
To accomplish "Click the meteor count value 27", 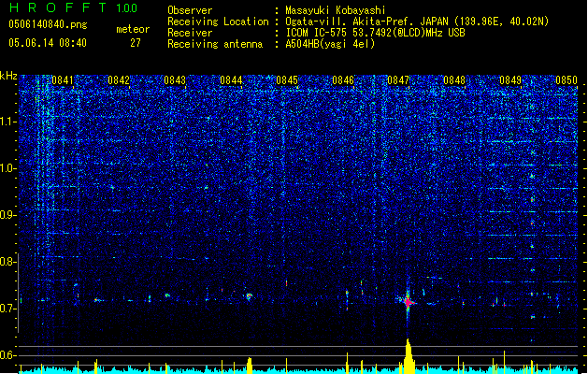I will click(x=136, y=43).
